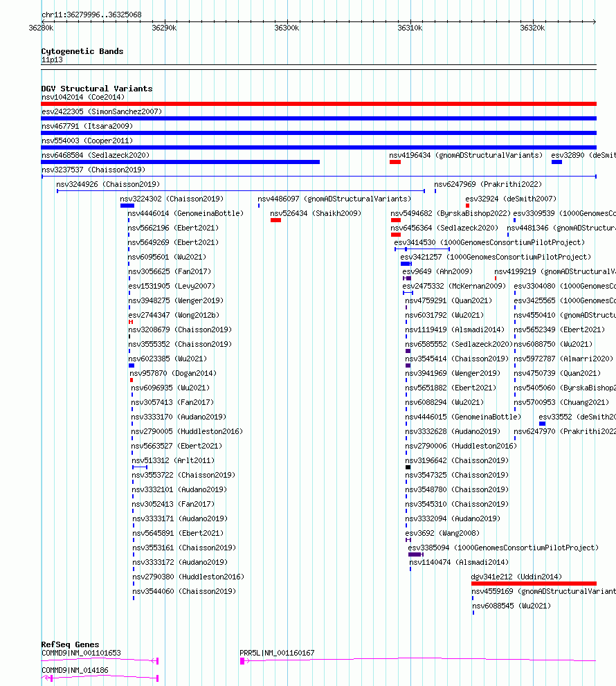Click the blue esv33552 variant block
The height and width of the screenshot is (686, 616).
tap(542, 424)
